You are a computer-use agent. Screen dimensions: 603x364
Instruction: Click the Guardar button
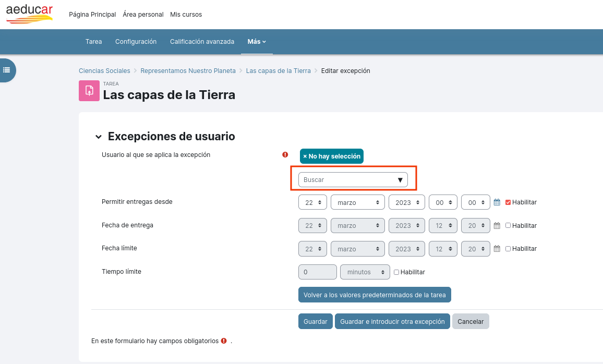[316, 321]
